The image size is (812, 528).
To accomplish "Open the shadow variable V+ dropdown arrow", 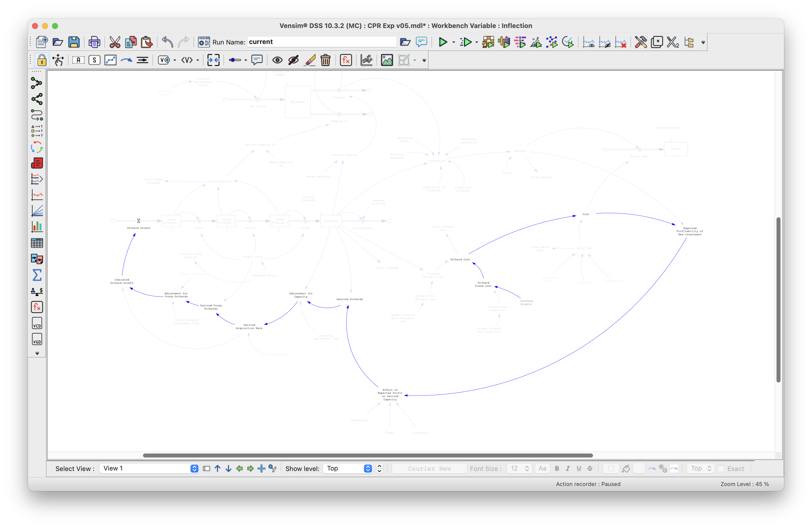I will (x=175, y=60).
